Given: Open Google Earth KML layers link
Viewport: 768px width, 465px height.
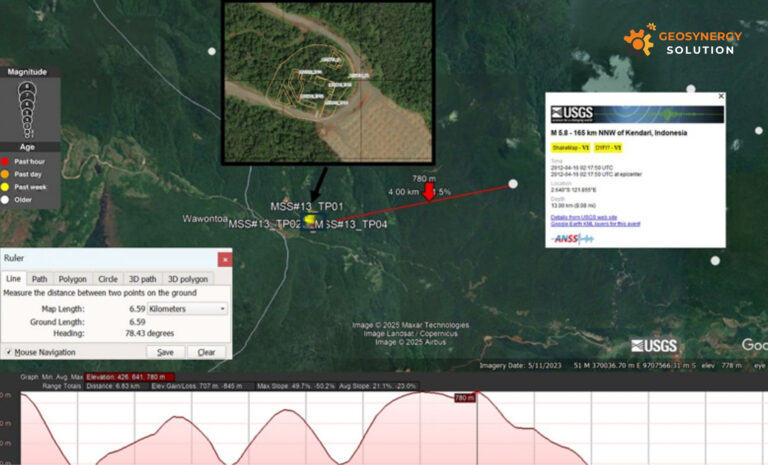Looking at the screenshot, I should coord(595,223).
